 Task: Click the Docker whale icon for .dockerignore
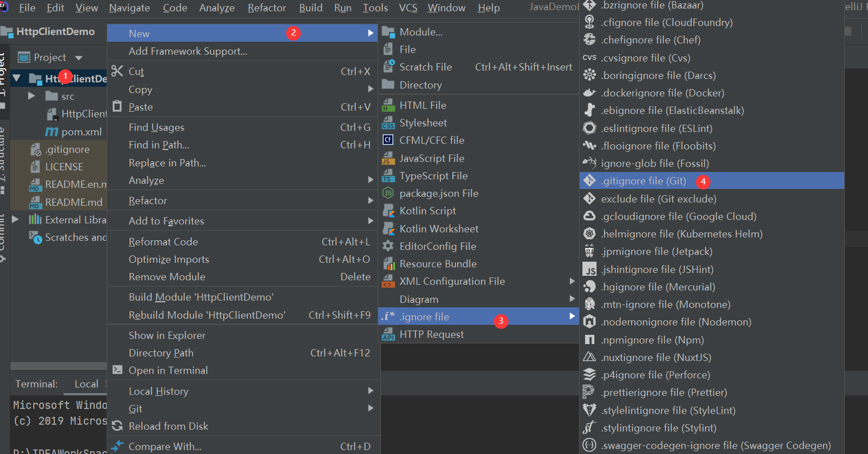[x=589, y=93]
